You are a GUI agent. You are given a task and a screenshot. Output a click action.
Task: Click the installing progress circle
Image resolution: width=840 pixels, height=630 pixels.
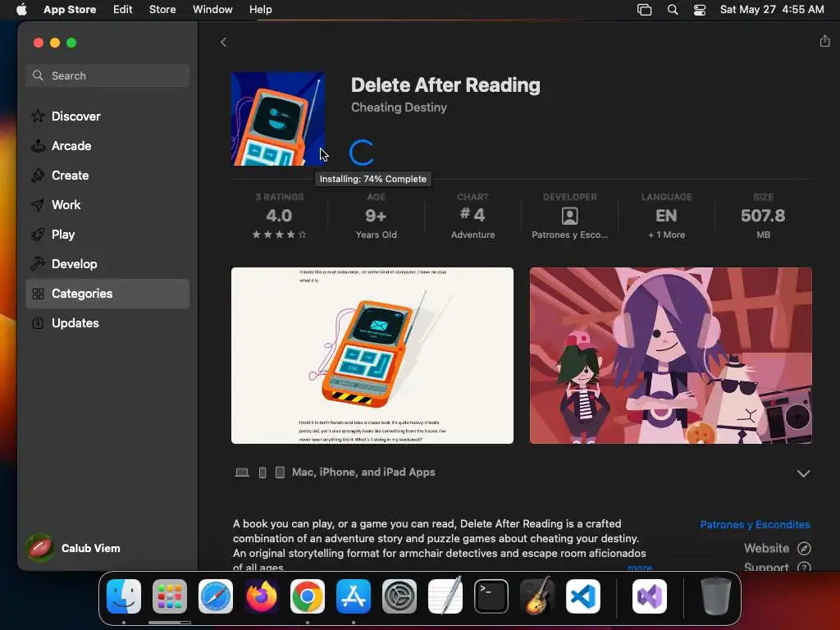361,153
